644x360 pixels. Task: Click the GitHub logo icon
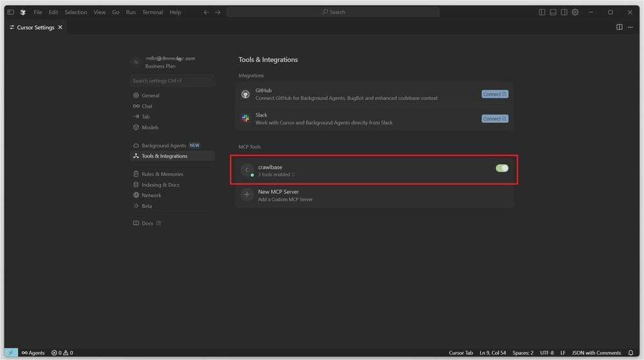pyautogui.click(x=245, y=94)
